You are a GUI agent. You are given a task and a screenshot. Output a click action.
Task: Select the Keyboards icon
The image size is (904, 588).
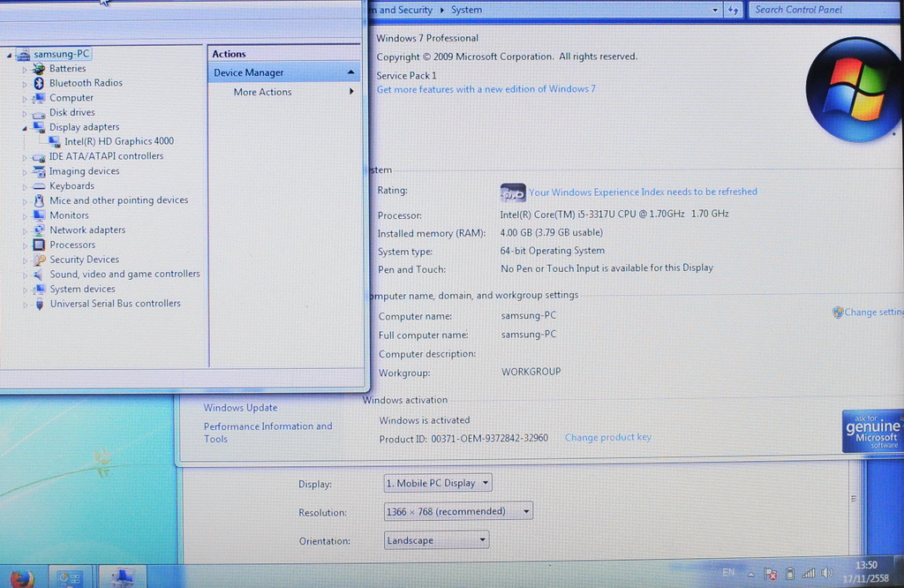click(x=39, y=186)
